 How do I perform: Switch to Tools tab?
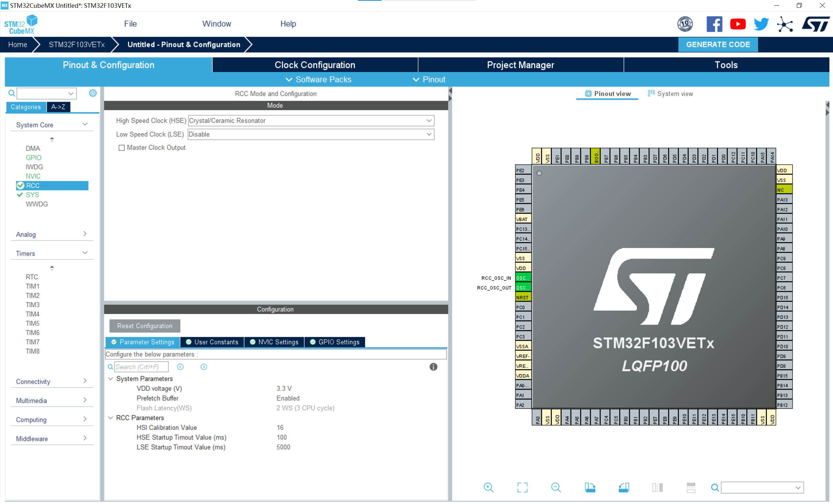[726, 65]
